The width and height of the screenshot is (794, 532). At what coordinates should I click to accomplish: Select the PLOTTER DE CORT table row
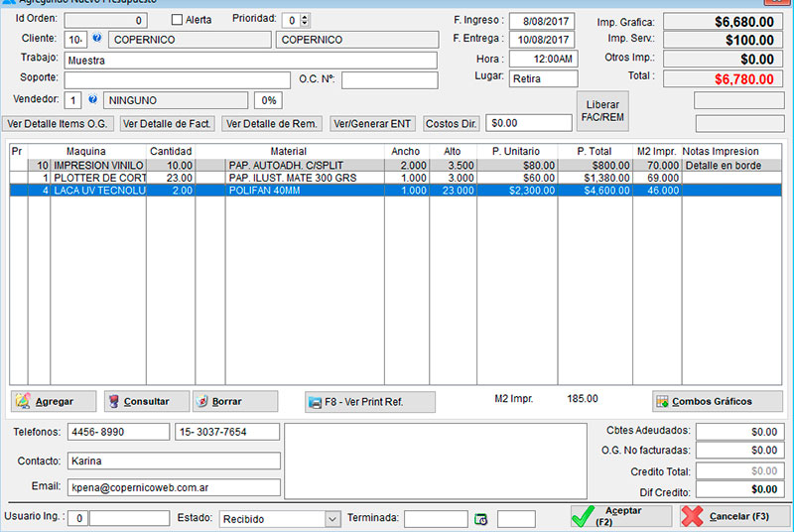click(x=99, y=177)
